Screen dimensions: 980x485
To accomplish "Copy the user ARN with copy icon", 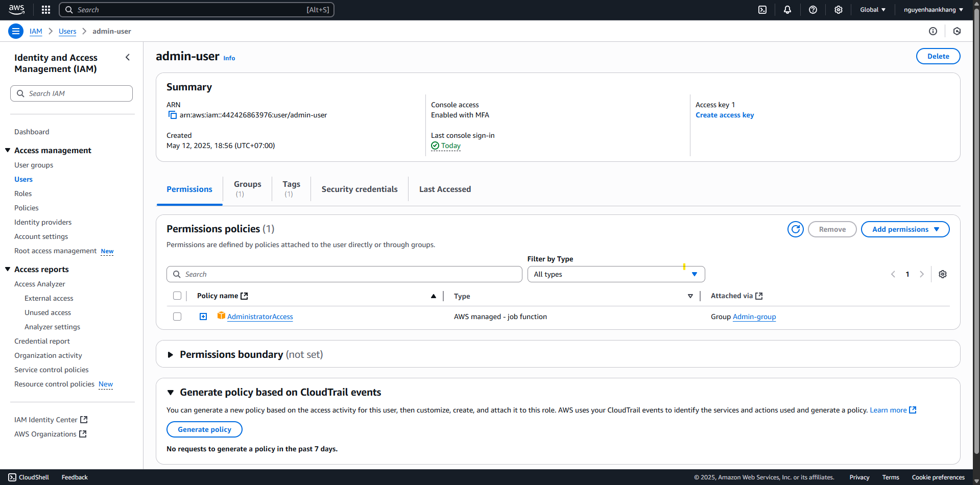I will (x=173, y=115).
